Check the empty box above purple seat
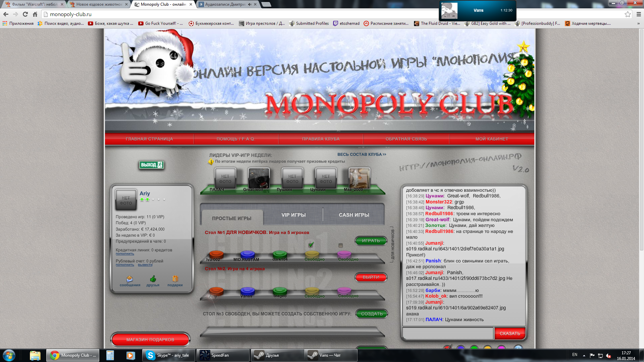 pos(341,245)
